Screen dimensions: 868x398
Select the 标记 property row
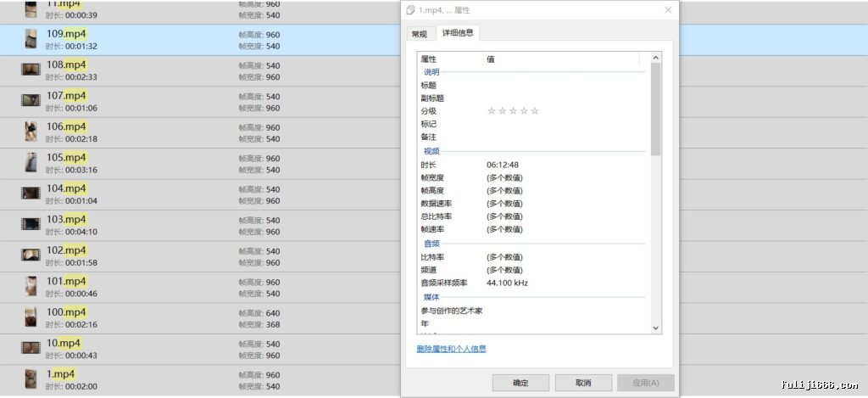click(x=534, y=124)
